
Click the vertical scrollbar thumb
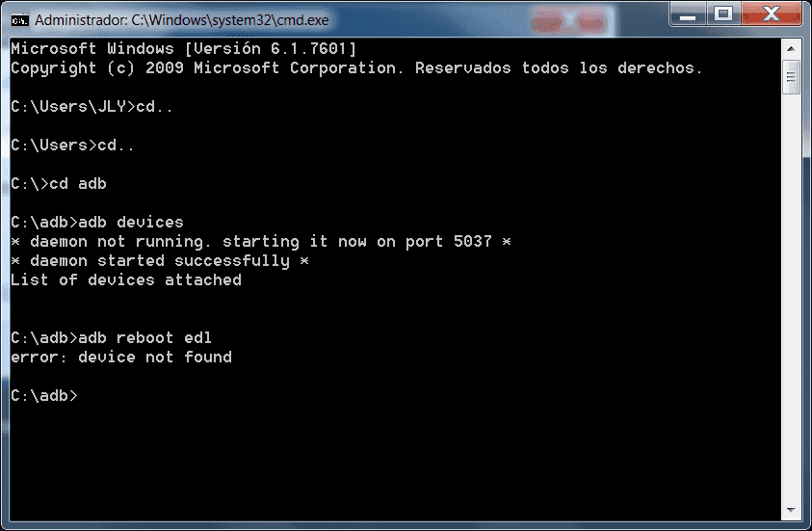tap(791, 77)
